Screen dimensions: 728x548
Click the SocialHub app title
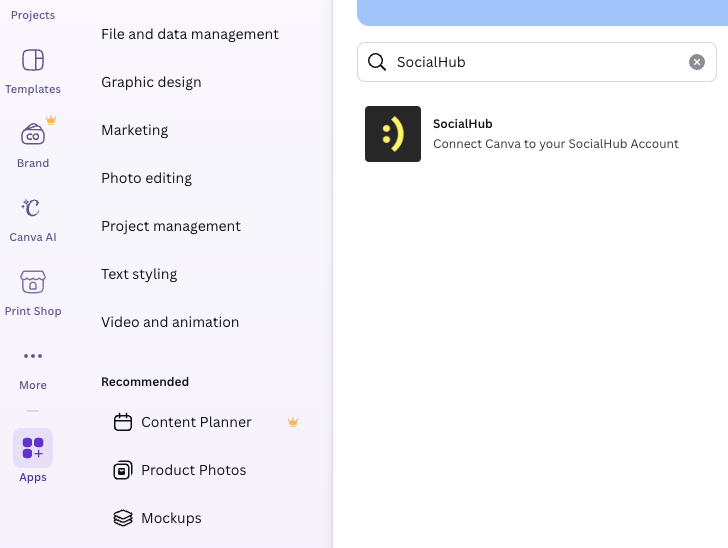tap(463, 124)
